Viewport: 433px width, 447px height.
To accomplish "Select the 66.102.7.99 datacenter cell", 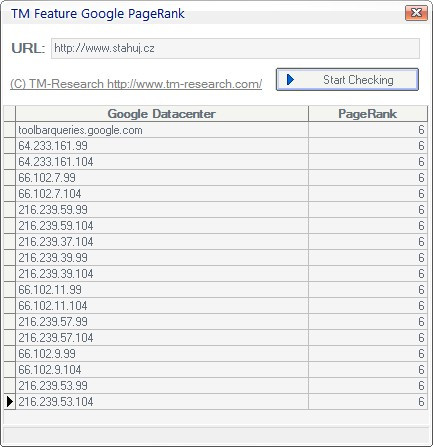I will [162, 178].
